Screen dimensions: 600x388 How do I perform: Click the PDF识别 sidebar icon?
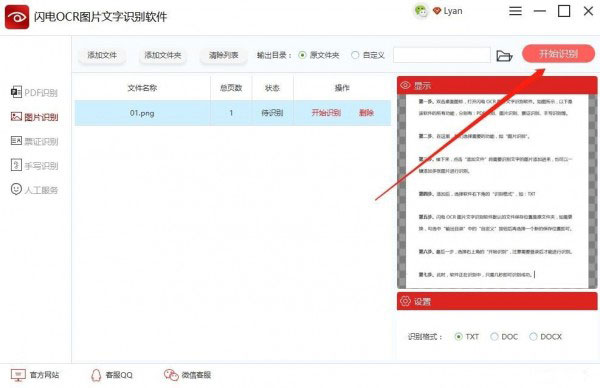pos(16,92)
